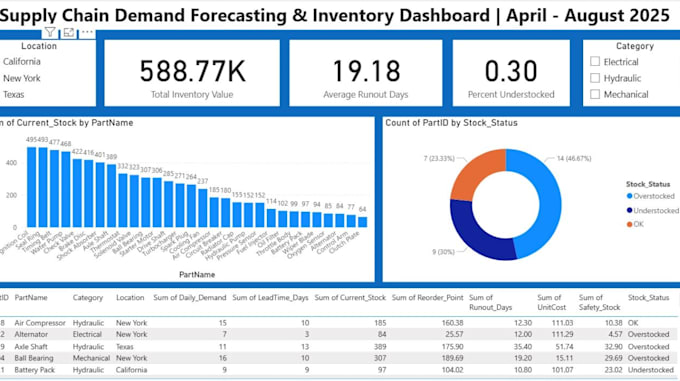
Task: Click the 7 (23.33%) donut data label
Action: point(439,159)
